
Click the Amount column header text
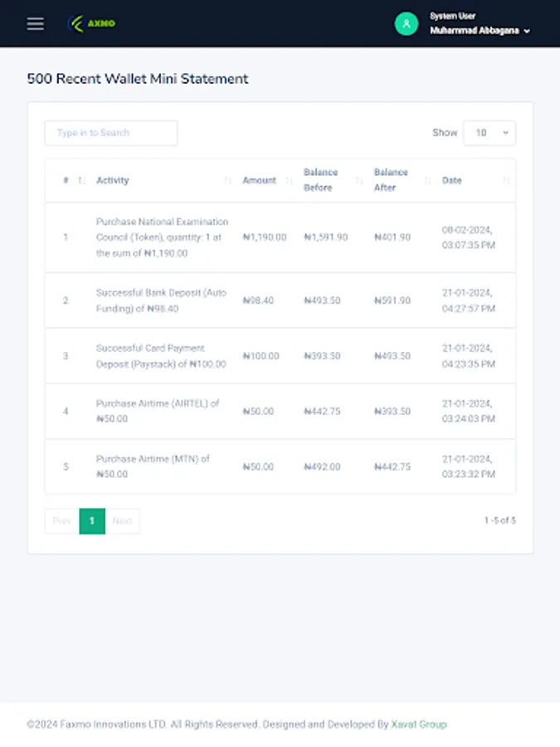coord(259,180)
